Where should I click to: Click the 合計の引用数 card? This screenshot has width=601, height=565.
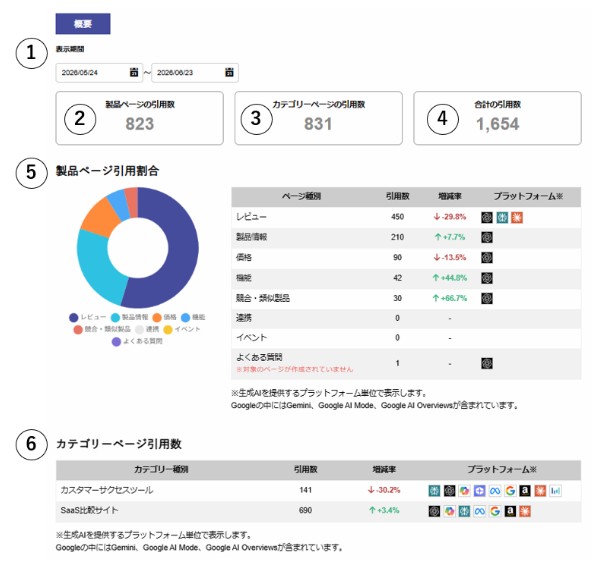point(498,118)
